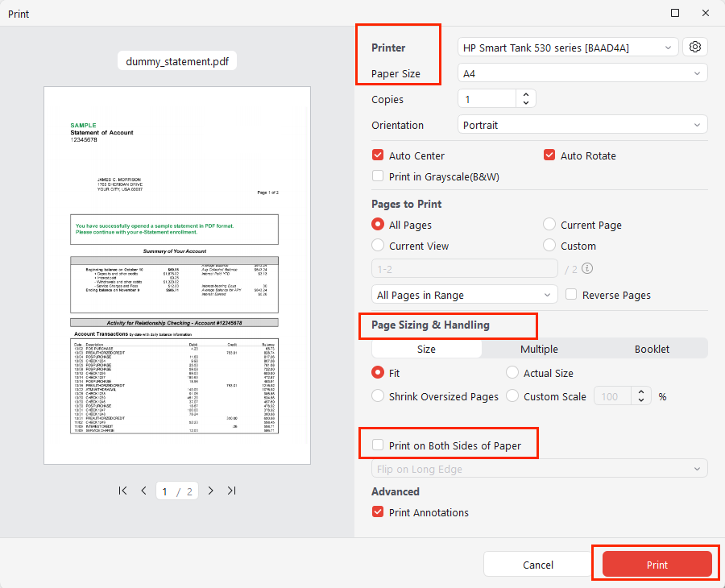
Task: Disable Auto Rotate checkbox
Action: click(x=549, y=155)
